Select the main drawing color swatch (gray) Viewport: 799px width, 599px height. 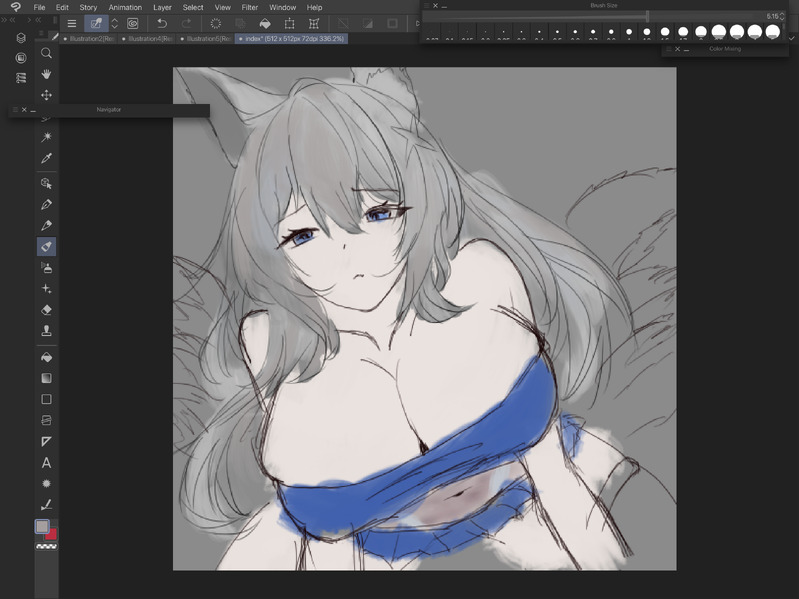pyautogui.click(x=42, y=526)
